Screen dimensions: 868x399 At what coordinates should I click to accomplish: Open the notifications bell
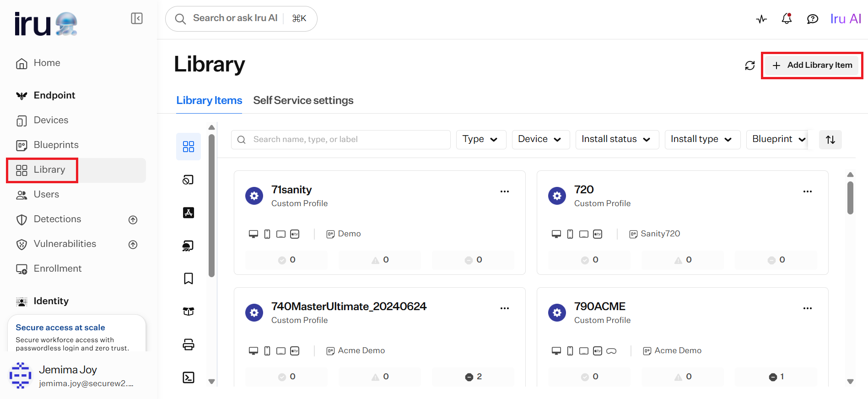click(x=787, y=19)
